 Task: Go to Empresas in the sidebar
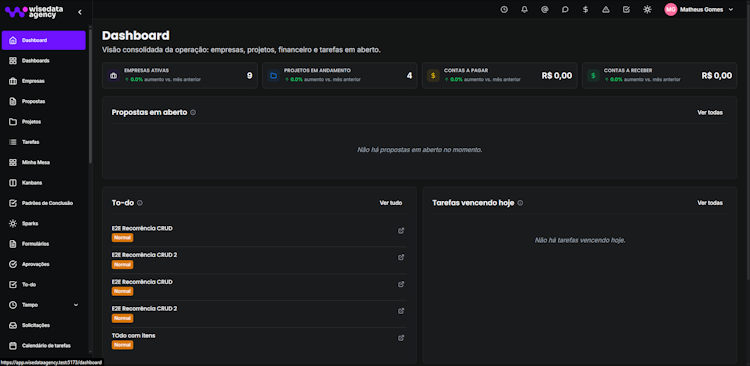[x=44, y=81]
